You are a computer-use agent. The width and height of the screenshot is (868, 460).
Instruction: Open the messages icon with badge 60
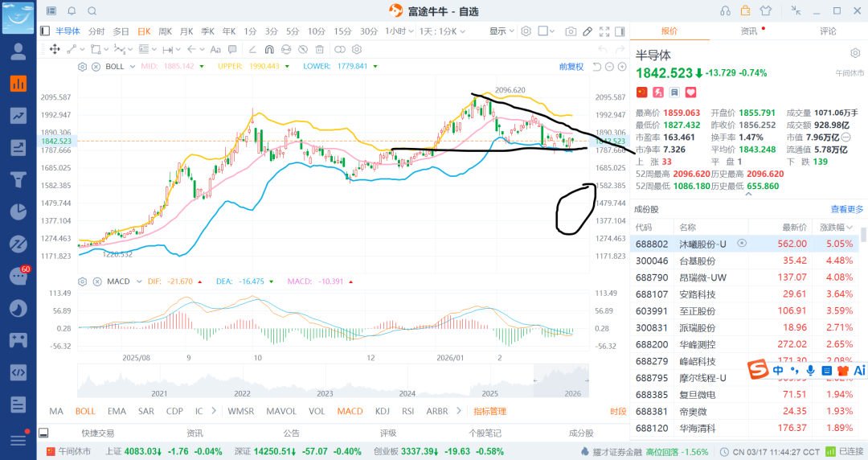click(x=18, y=276)
